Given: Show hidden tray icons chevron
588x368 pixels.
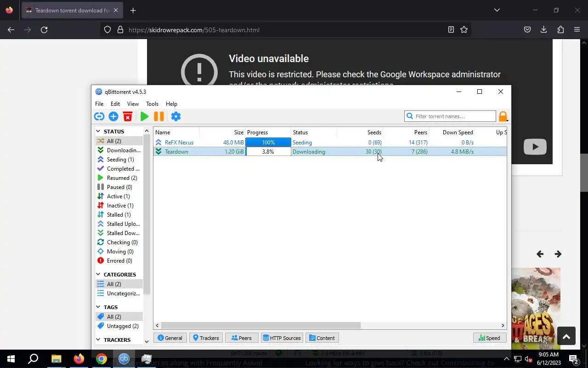Looking at the screenshot, I should tap(507, 359).
